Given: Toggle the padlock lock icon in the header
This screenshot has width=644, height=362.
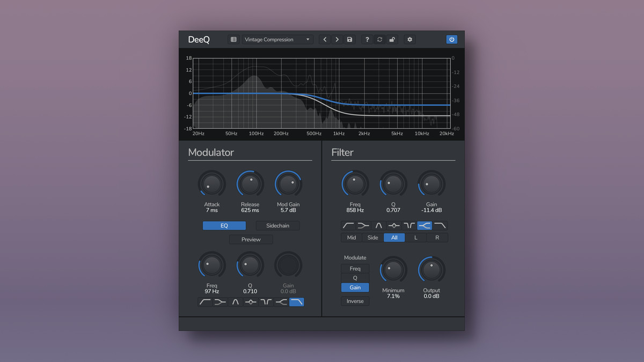Looking at the screenshot, I should [x=392, y=40].
